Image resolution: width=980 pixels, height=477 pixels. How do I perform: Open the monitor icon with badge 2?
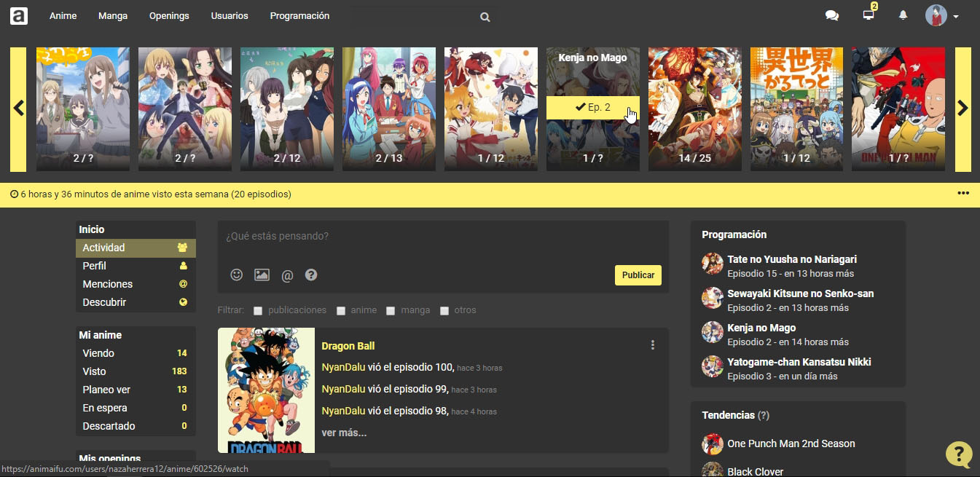[x=869, y=15]
